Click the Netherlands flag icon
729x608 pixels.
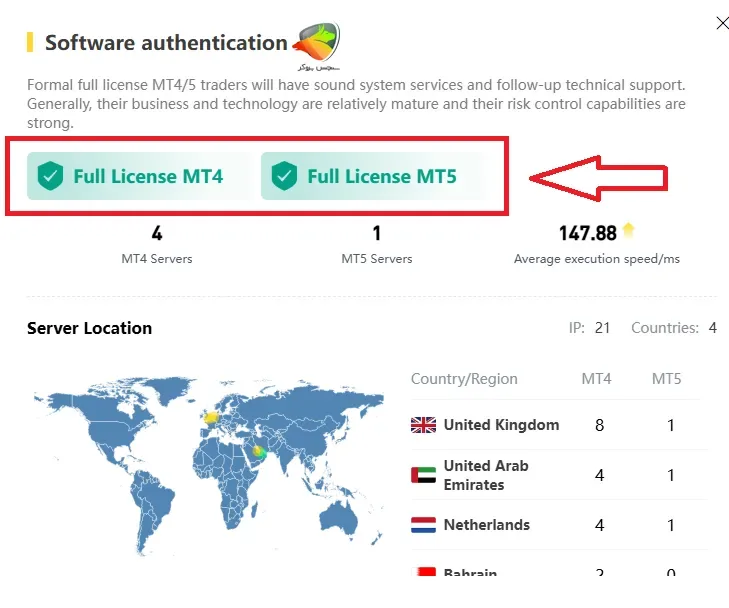coord(424,525)
